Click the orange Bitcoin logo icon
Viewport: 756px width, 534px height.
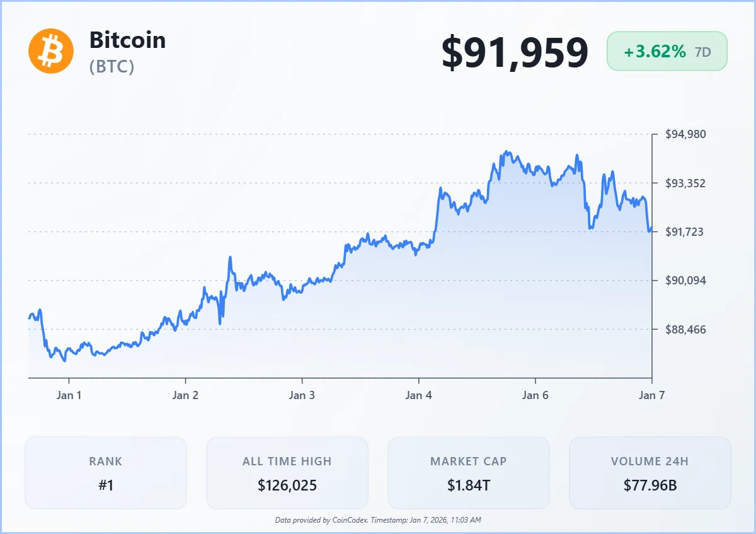pyautogui.click(x=51, y=51)
